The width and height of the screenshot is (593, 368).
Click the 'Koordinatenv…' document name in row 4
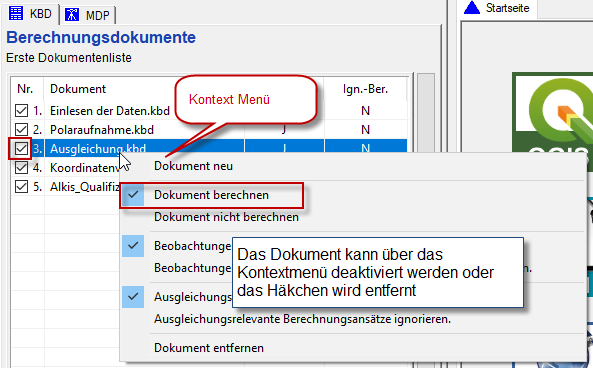click(85, 168)
